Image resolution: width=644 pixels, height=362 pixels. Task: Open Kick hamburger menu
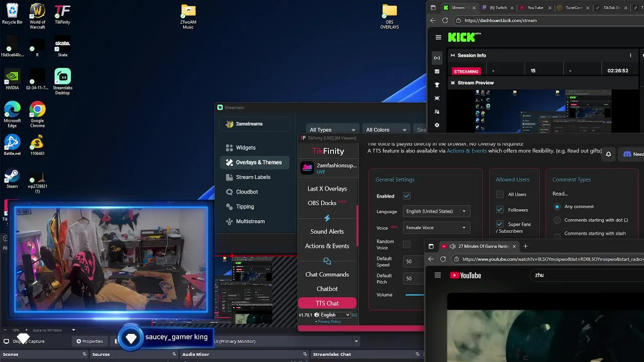pos(438,37)
